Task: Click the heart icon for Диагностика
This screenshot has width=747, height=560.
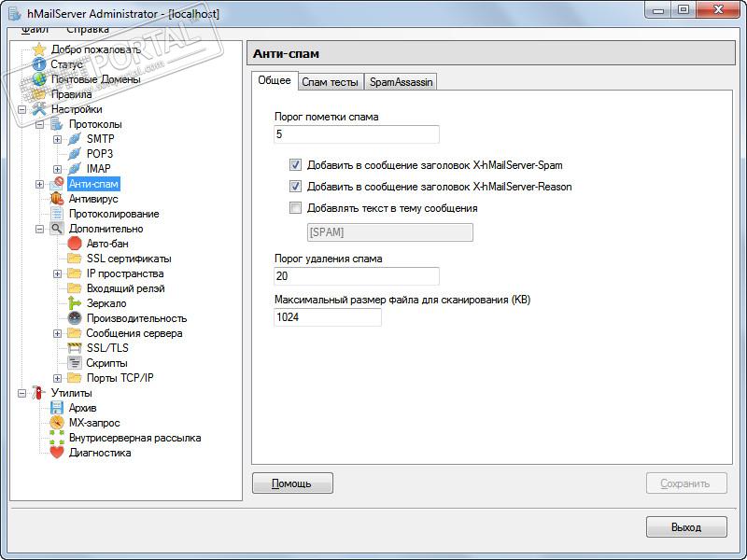Action: click(x=57, y=453)
